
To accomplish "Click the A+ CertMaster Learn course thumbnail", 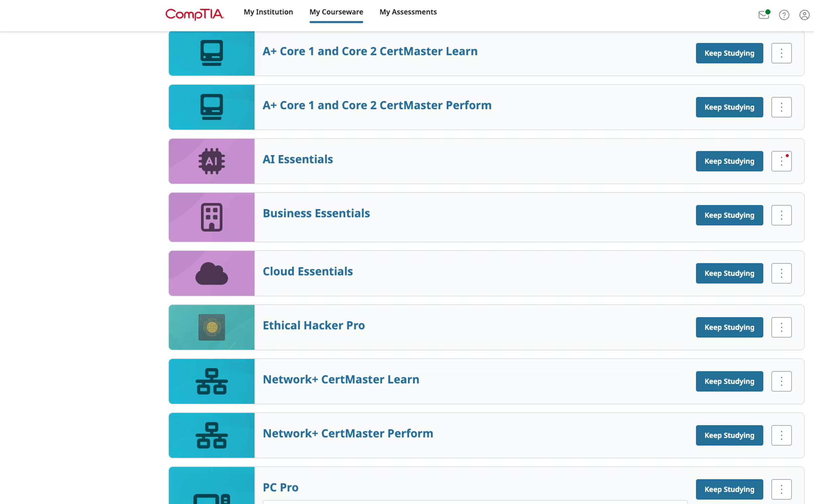I will coord(211,53).
